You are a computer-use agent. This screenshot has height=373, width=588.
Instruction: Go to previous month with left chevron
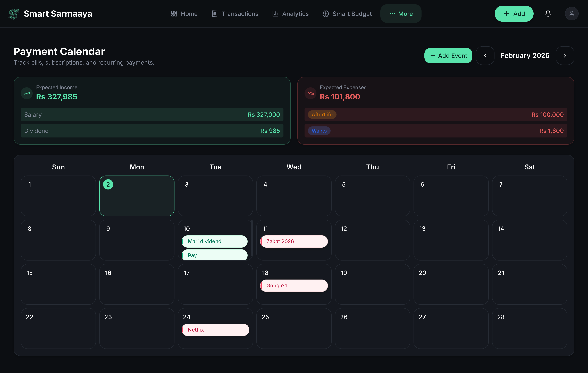[485, 56]
